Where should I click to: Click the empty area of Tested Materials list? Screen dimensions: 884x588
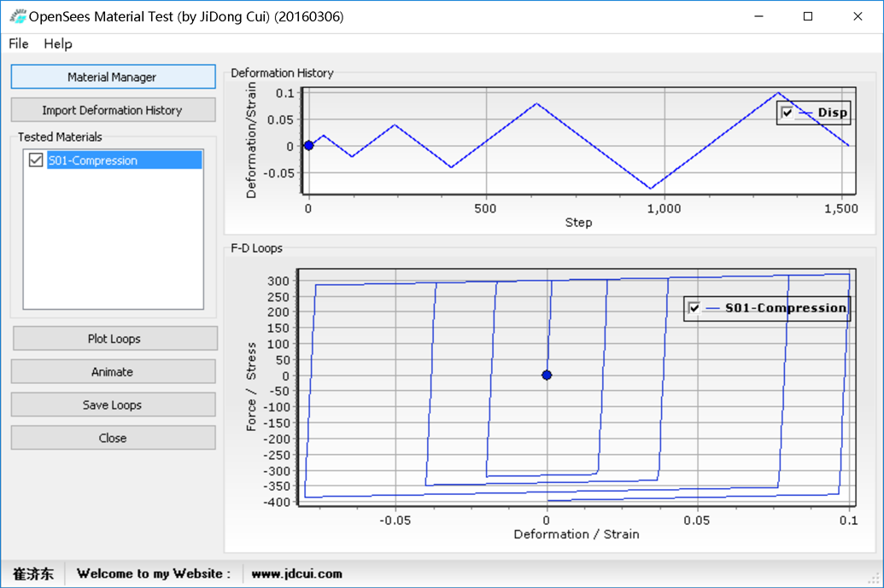(113, 239)
